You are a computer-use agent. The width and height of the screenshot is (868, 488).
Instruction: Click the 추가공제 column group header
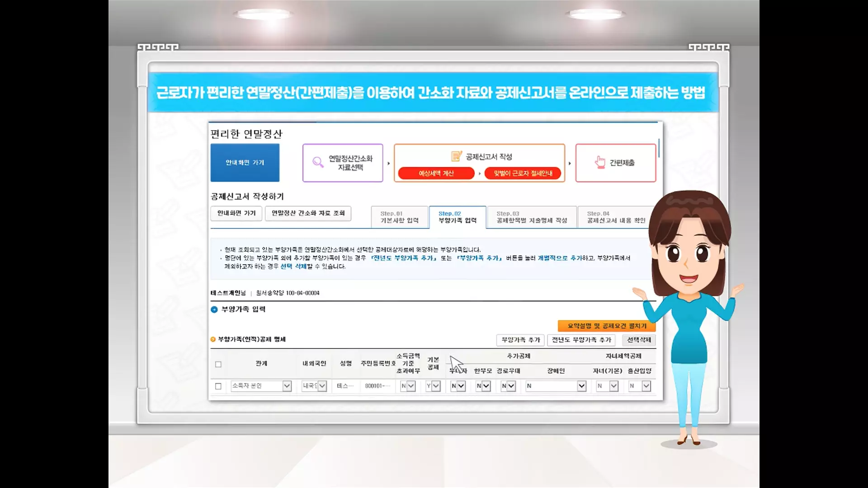[519, 356]
